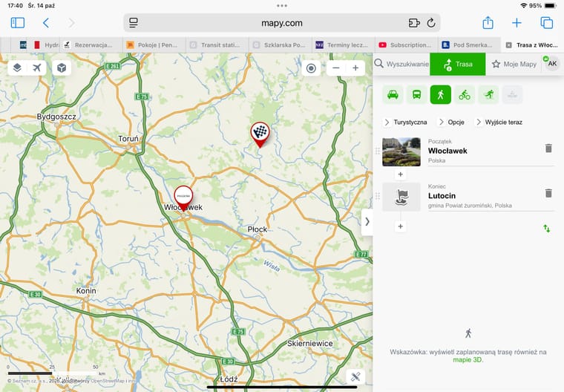This screenshot has width=564, height=392.
Task: Switch to the Pod Smerka... tab
Action: pyautogui.click(x=470, y=45)
